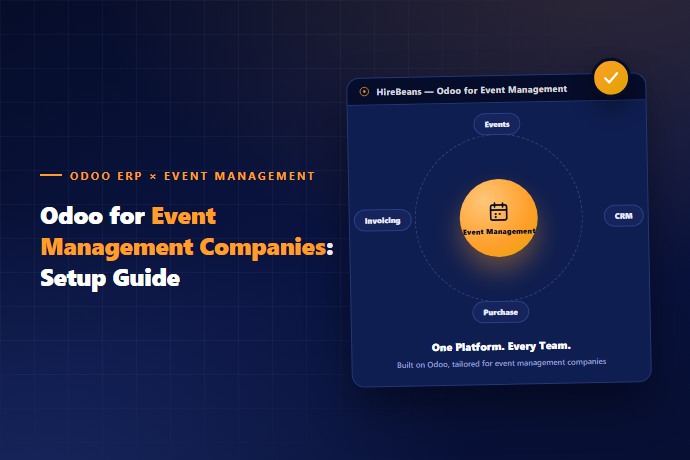Select the Purchase pill

click(x=500, y=312)
